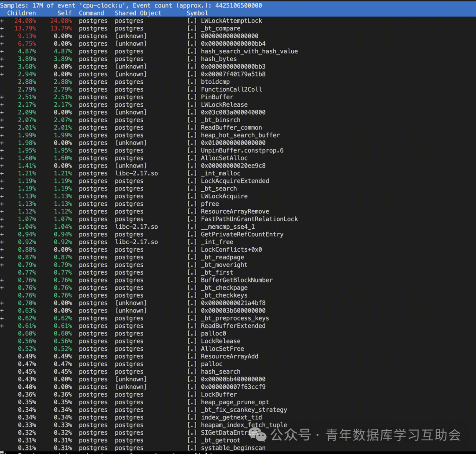The width and height of the screenshot is (476, 454).
Task: Click the heap_page_prune_opt symbol
Action: click(235, 402)
